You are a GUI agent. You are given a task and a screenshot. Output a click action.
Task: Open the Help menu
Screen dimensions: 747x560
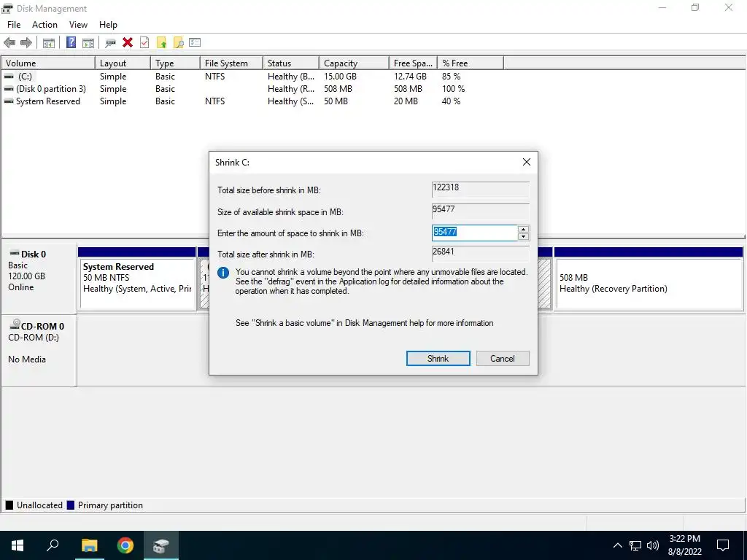108,25
